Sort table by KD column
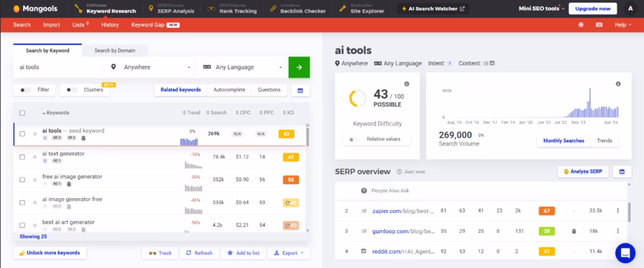The height and width of the screenshot is (268, 644). tap(288, 113)
